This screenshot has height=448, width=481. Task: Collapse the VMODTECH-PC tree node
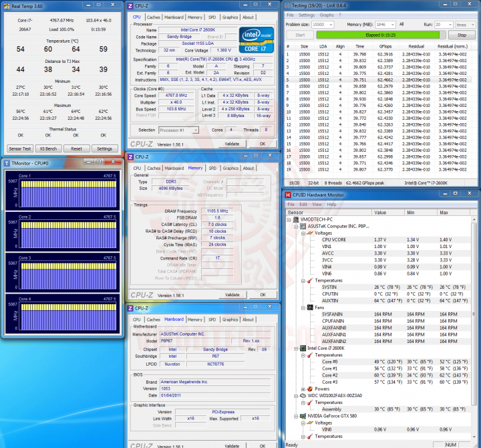pyautogui.click(x=289, y=219)
